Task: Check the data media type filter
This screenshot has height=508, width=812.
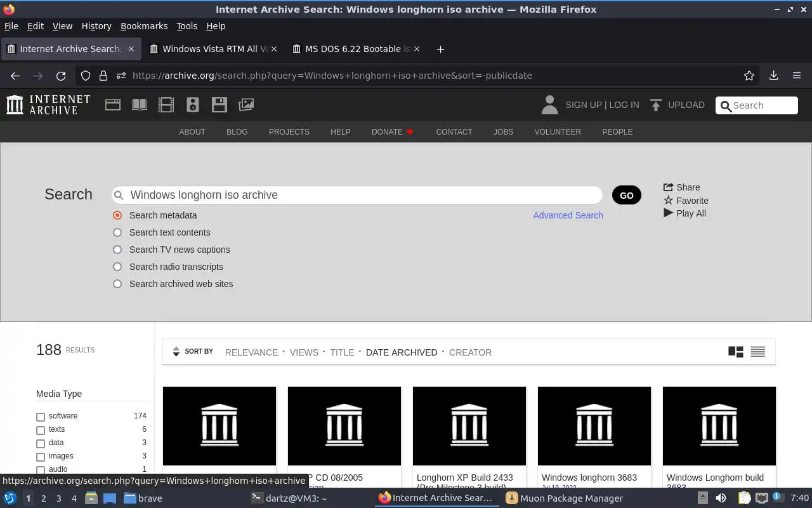Action: point(41,444)
